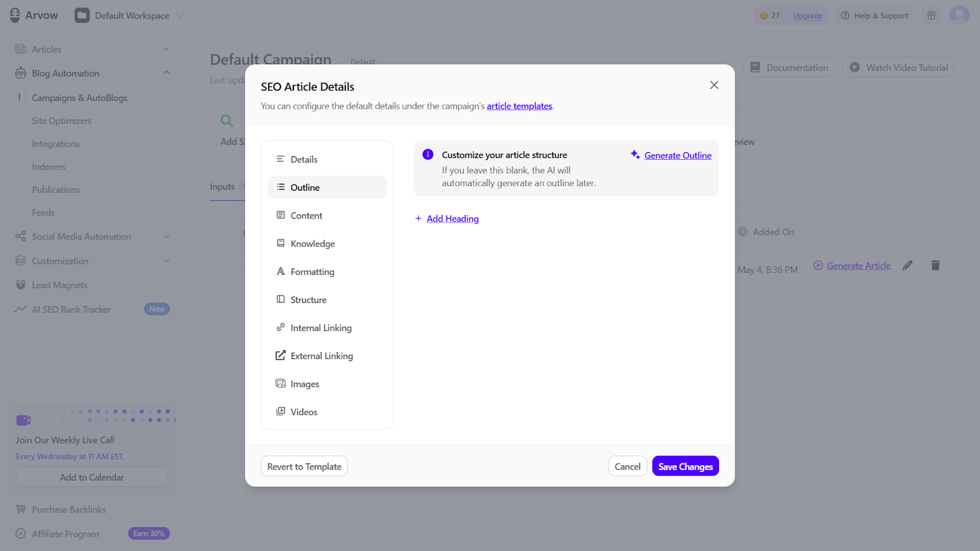Switch to the Details tab
This screenshot has height=551, width=980.
click(x=304, y=159)
